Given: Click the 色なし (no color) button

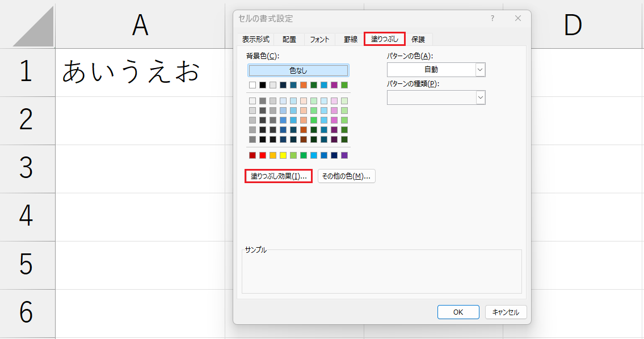Looking at the screenshot, I should (x=298, y=70).
